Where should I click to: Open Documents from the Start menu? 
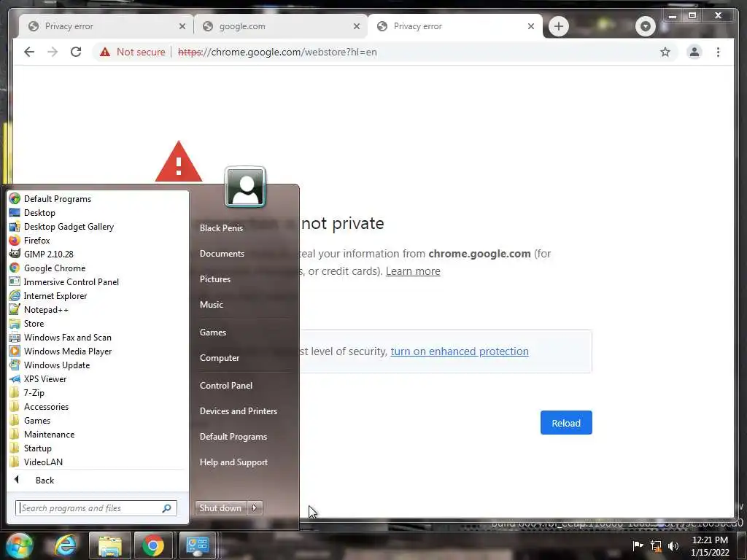pos(222,254)
